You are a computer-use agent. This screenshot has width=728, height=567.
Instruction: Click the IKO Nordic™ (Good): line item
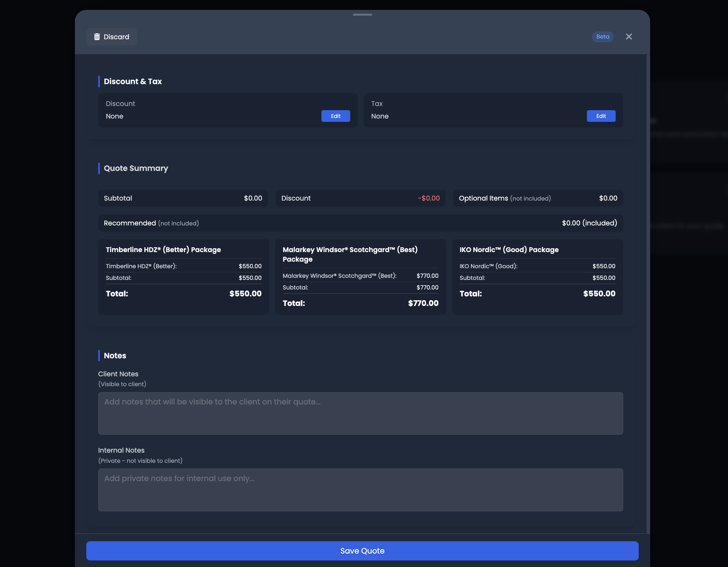(537, 266)
